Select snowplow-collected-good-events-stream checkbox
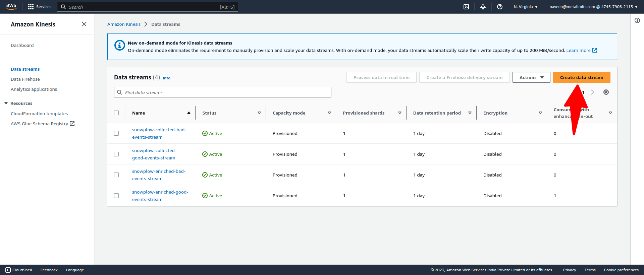The image size is (644, 275). (116, 154)
